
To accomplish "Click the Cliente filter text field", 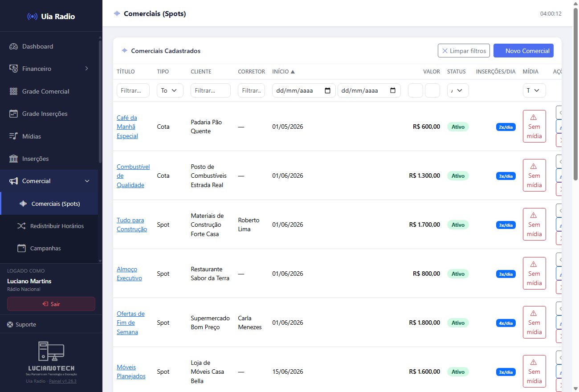I will click(x=211, y=90).
